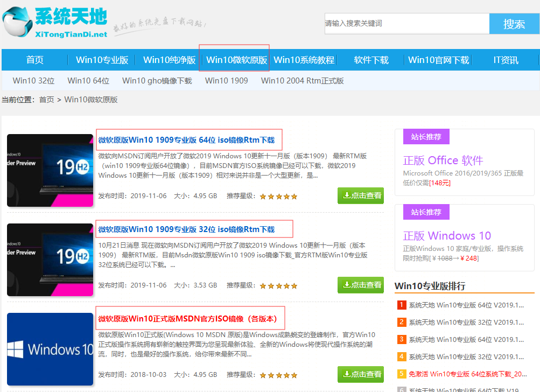Image resolution: width=540 pixels, height=392 pixels.
Task: Open the Win10正式版MSDN官方ISO镜像 article title
Action: click(x=188, y=319)
